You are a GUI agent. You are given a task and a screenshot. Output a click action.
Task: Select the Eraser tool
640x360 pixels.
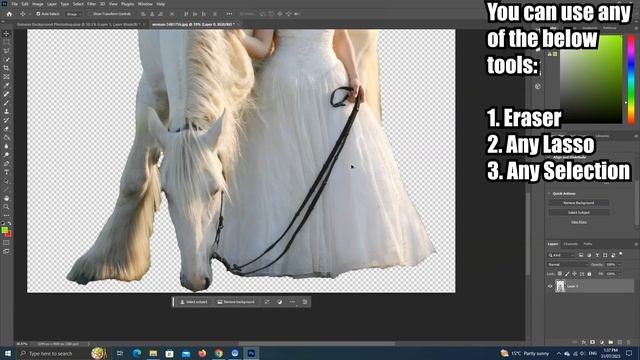[6, 129]
